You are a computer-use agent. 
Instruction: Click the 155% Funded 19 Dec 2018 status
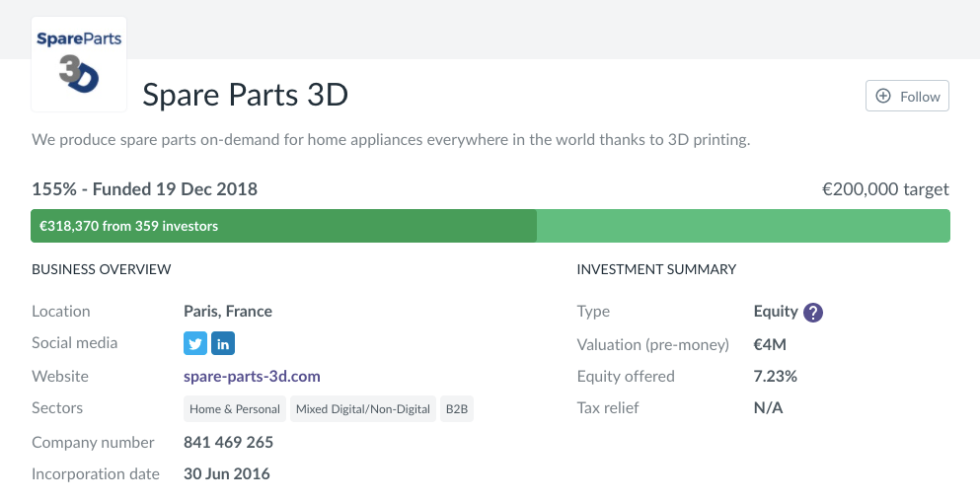point(144,189)
